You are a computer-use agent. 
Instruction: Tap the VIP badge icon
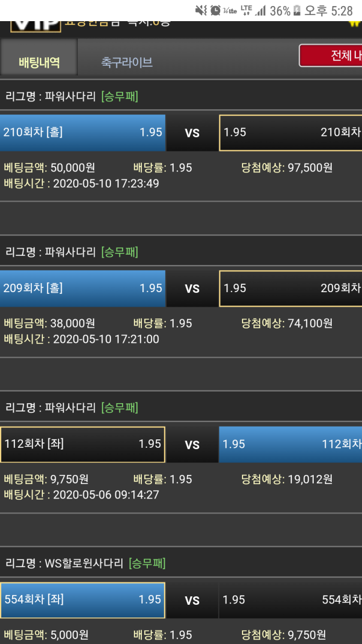coord(36,25)
